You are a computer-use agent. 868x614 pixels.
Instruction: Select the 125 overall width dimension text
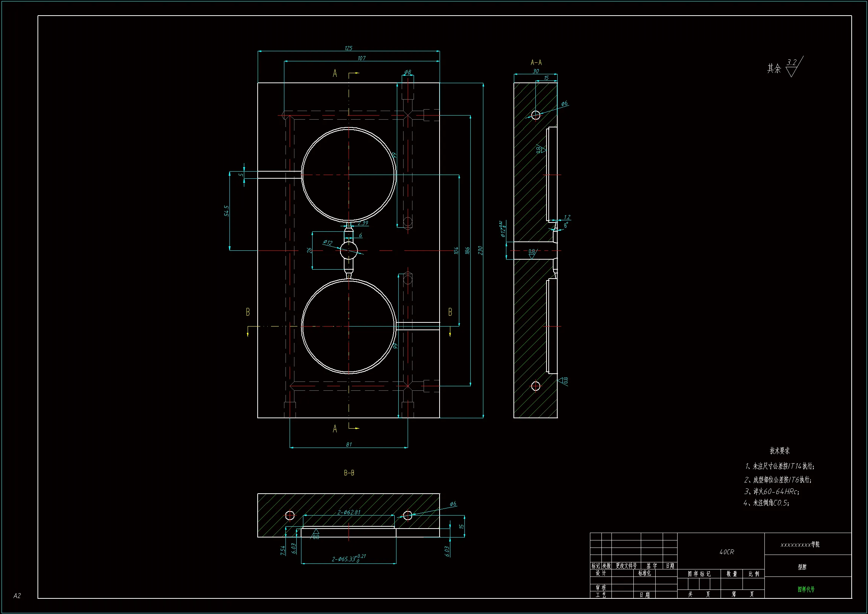coord(348,48)
